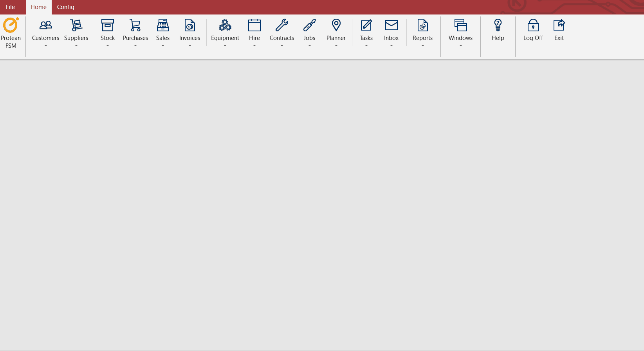
Task: Switch to the Home ribbon tab
Action: (x=39, y=7)
